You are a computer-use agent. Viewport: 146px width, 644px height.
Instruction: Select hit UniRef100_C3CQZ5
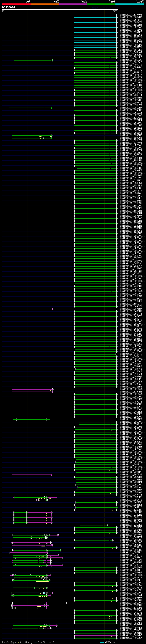pyautogui.click(x=131, y=625)
